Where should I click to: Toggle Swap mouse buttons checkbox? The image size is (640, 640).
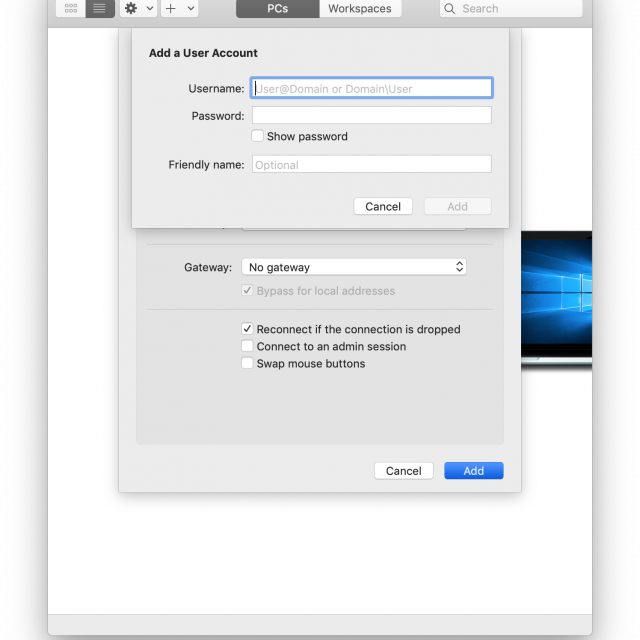[x=248, y=364]
